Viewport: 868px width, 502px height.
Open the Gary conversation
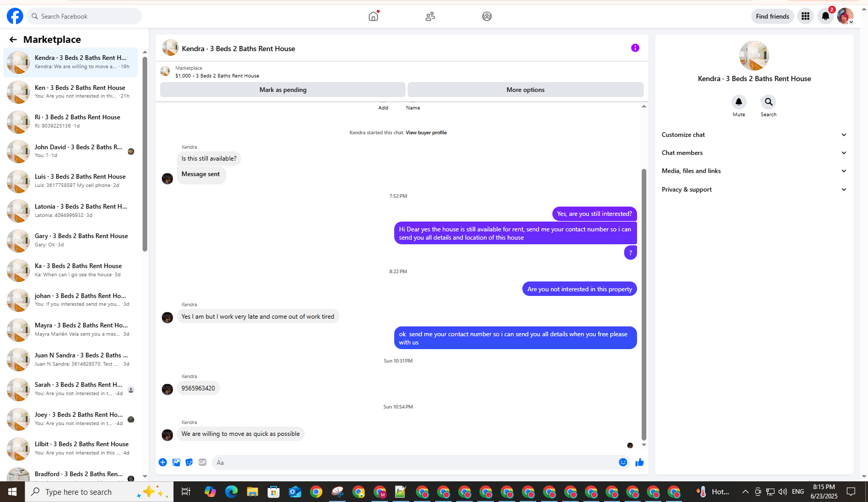(71, 240)
